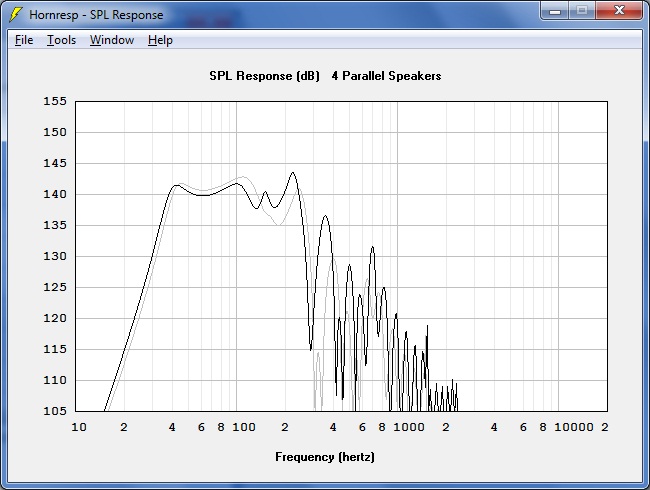This screenshot has height=490, width=650.
Task: Click the Hornresp lightning bolt icon
Action: coord(15,15)
